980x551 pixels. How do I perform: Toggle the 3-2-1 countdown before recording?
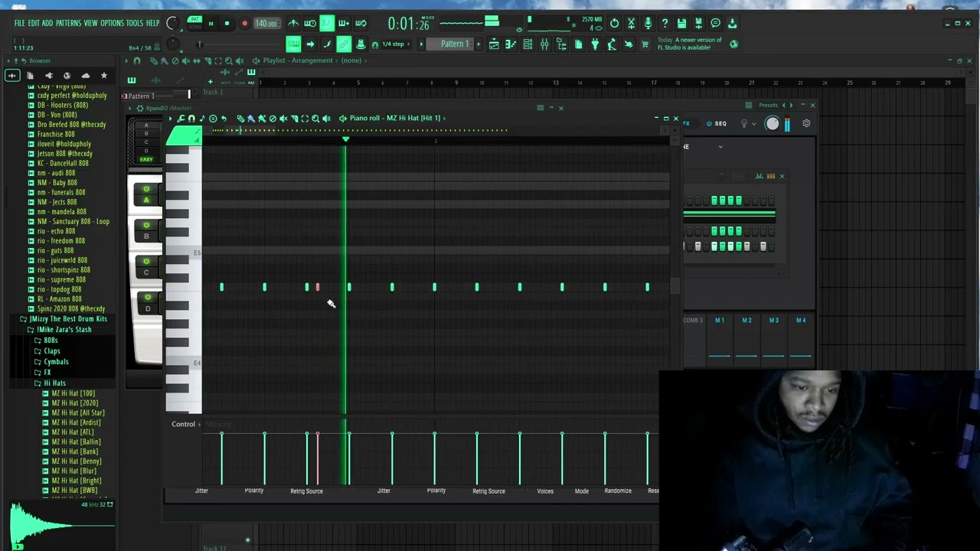(x=327, y=23)
